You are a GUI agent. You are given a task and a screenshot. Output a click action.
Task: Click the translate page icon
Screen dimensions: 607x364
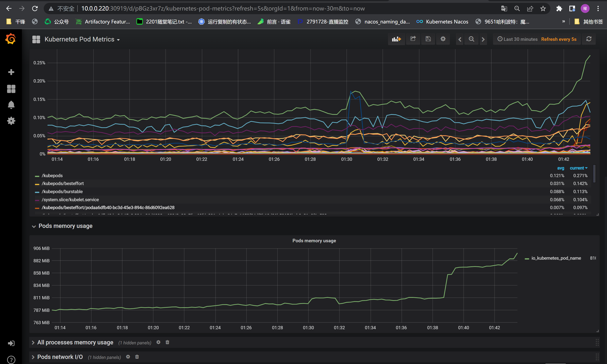point(504,8)
